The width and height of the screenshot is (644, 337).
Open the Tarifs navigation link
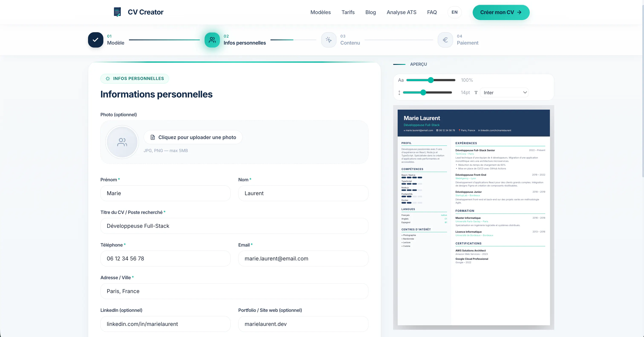tap(348, 12)
